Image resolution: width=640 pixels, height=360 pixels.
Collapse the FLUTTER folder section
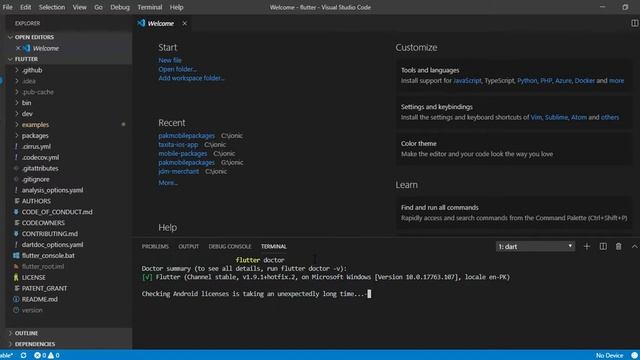click(x=26, y=59)
